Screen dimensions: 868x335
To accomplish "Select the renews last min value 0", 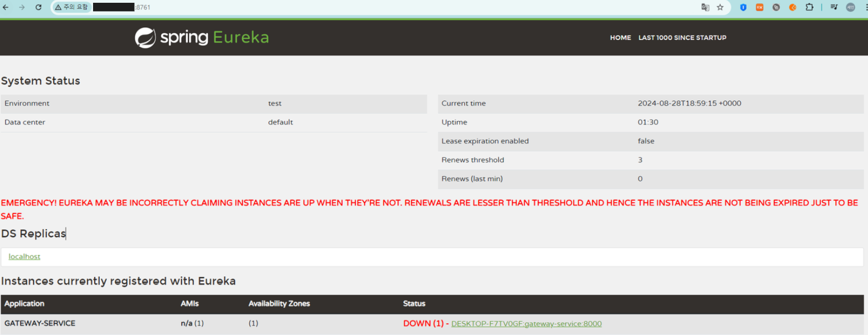I will pyautogui.click(x=640, y=179).
